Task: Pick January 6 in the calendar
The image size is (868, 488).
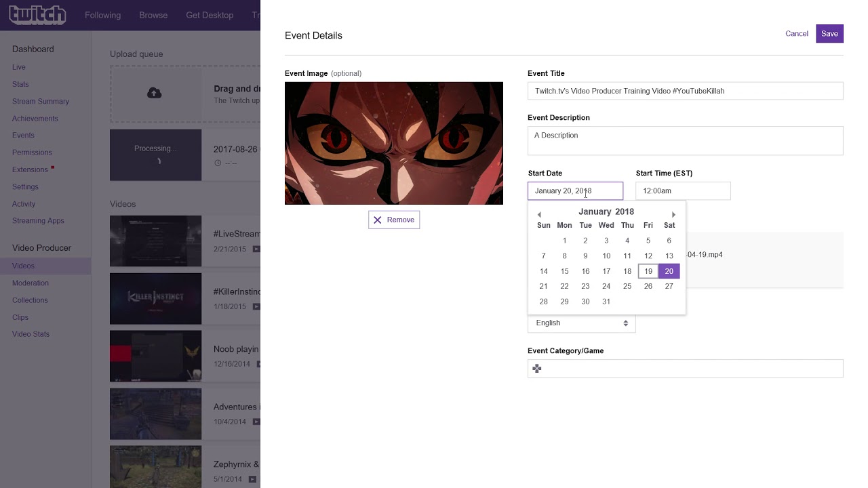Action: pos(669,241)
